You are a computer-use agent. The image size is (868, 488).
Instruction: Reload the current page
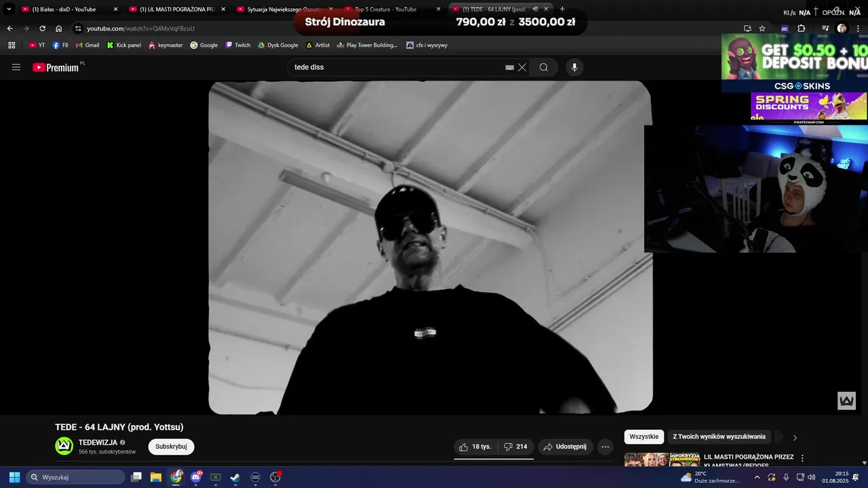[x=42, y=28]
